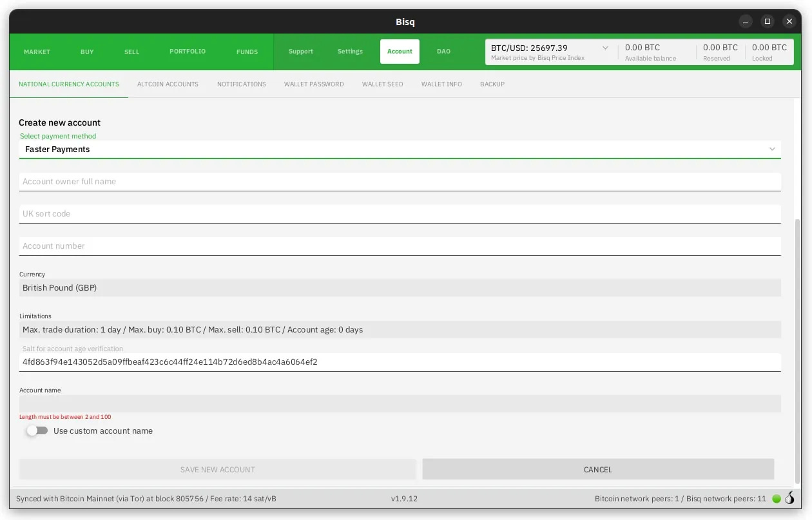The width and height of the screenshot is (812, 520).
Task: Click the salt for account age verification field
Action: [400, 362]
